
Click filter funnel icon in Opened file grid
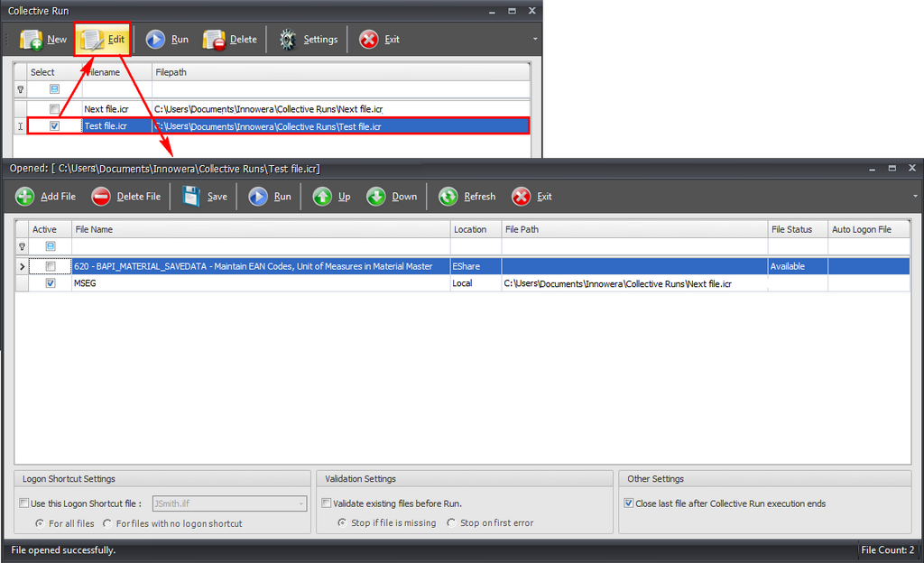point(22,246)
